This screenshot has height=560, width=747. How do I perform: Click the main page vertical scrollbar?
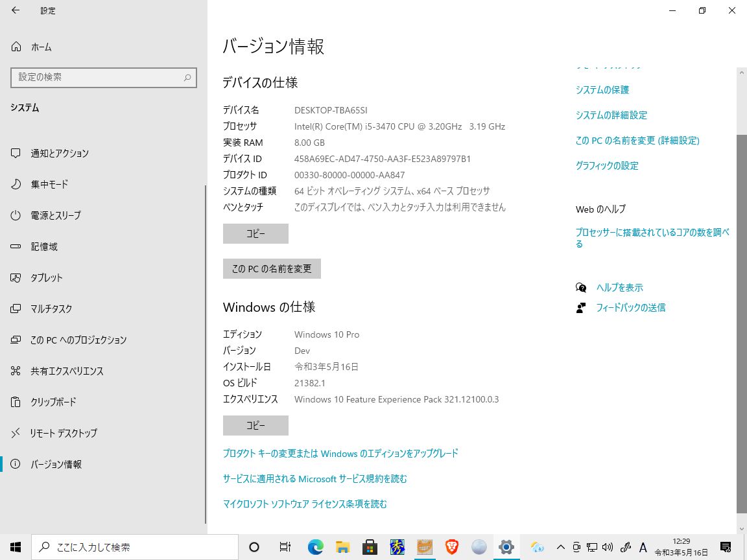(x=741, y=324)
